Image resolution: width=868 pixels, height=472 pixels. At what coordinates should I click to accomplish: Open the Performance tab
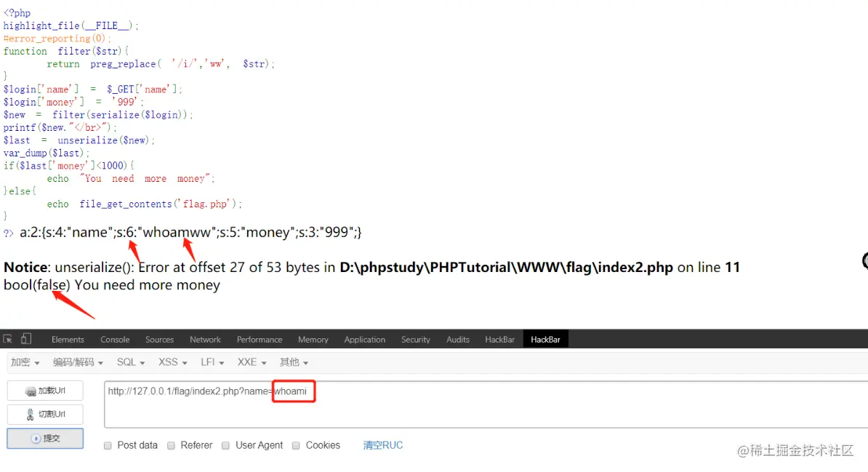point(259,340)
